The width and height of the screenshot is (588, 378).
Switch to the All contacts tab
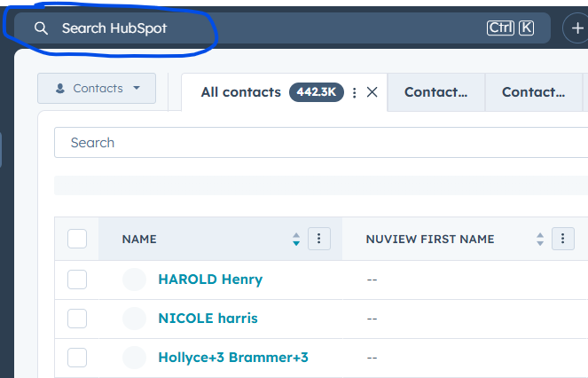240,92
